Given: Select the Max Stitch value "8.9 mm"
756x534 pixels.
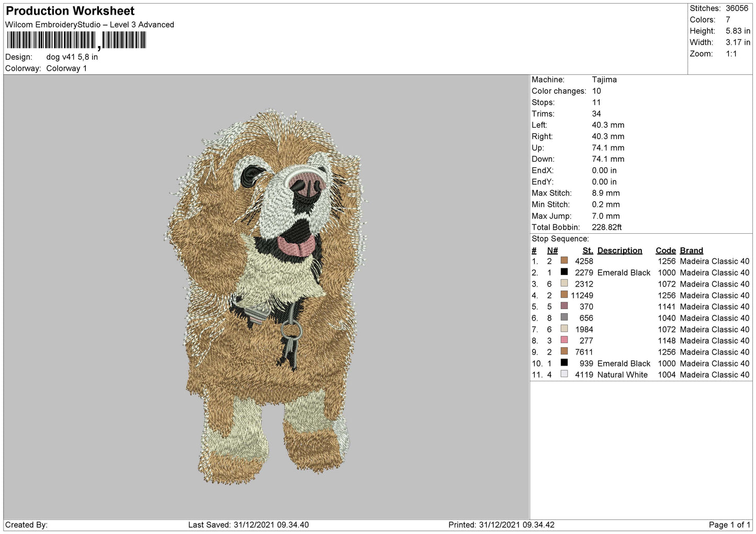Looking at the screenshot, I should point(606,193).
